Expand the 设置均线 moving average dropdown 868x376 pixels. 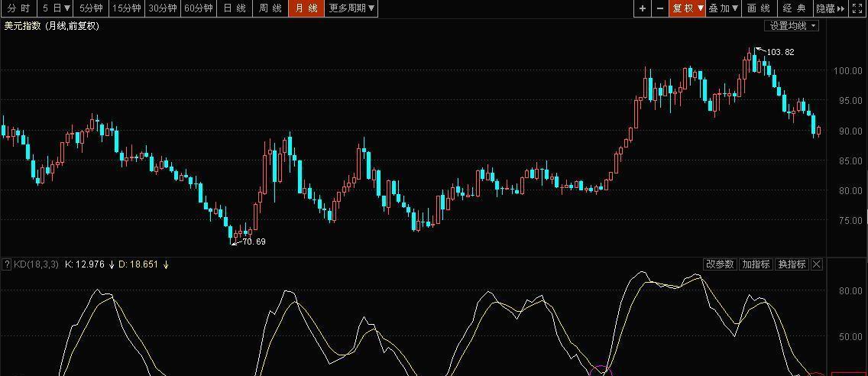coord(792,25)
